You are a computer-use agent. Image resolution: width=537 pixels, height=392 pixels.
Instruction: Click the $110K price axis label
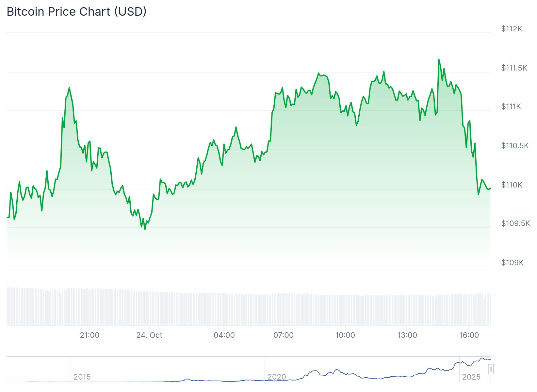pyautogui.click(x=512, y=185)
